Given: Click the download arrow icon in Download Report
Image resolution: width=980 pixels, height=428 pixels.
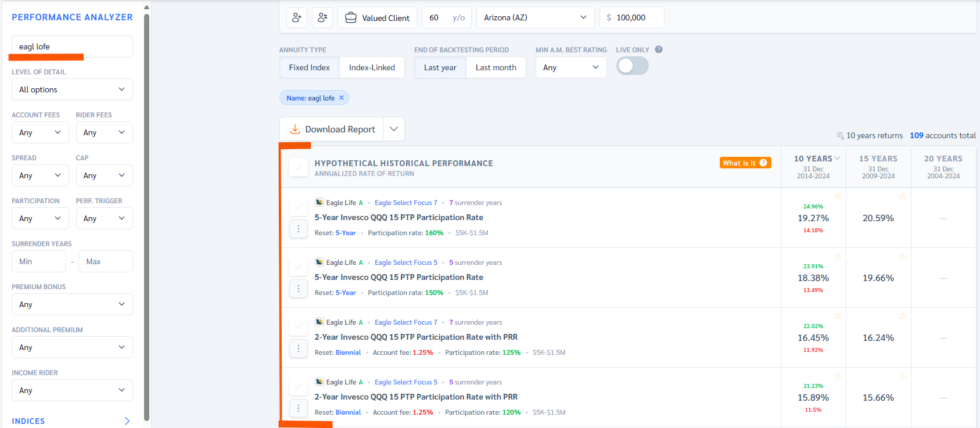Looking at the screenshot, I should [295, 129].
